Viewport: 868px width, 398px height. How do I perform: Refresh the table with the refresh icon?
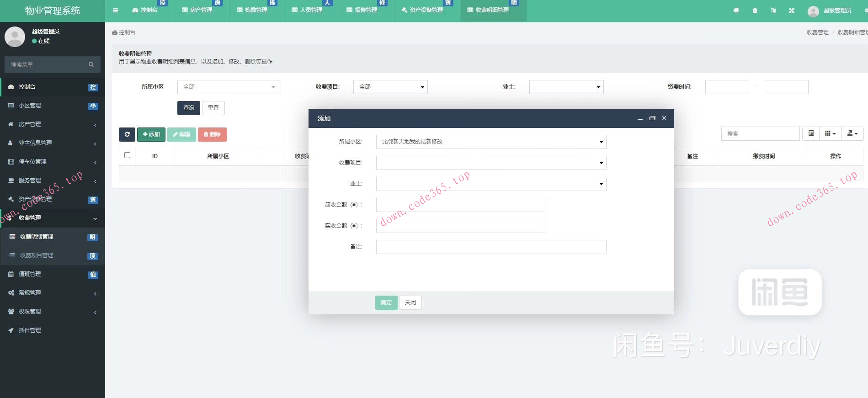click(127, 134)
